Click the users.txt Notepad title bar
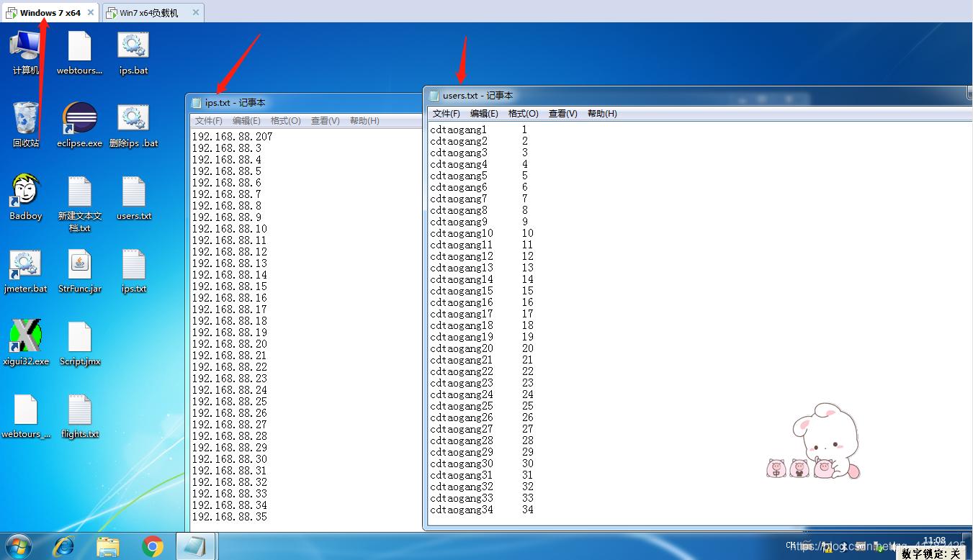The width and height of the screenshot is (973, 560). coord(697,95)
